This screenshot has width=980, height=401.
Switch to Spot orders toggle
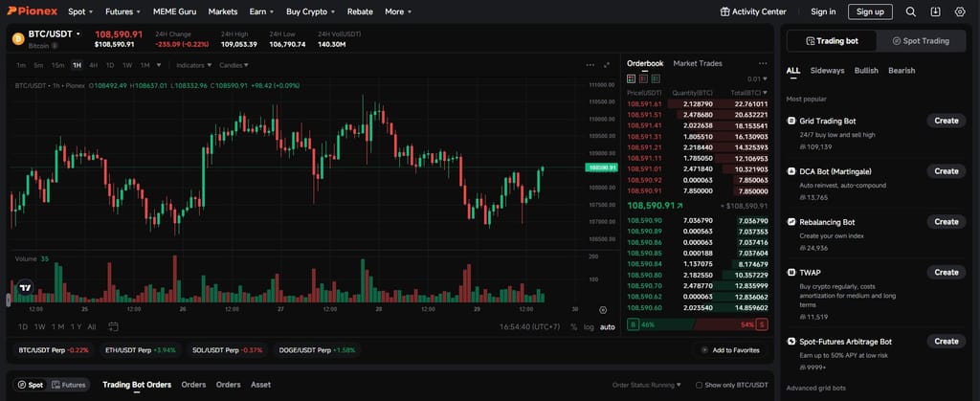[x=30, y=385]
